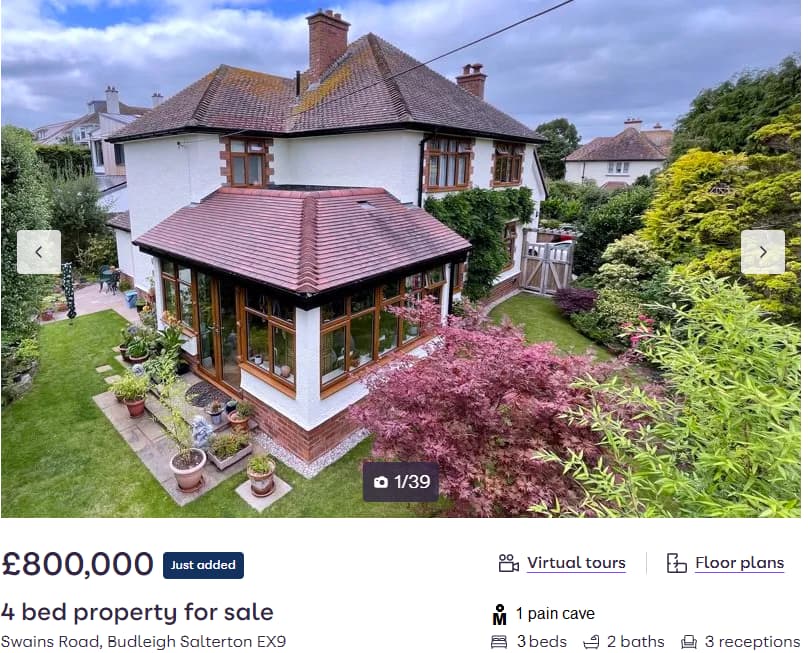The image size is (808, 653).
Task: Click the 'Just added' badge
Action: pos(204,565)
